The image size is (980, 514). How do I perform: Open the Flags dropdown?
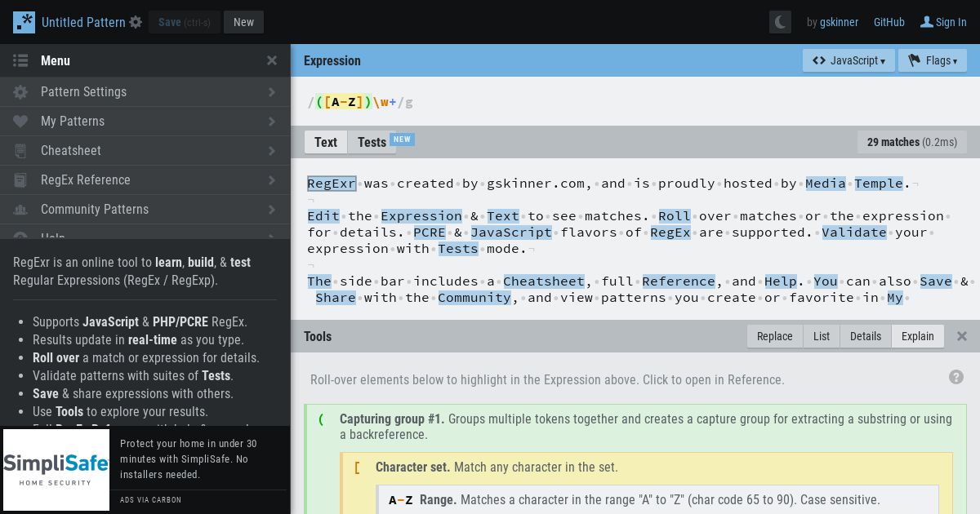pos(933,60)
